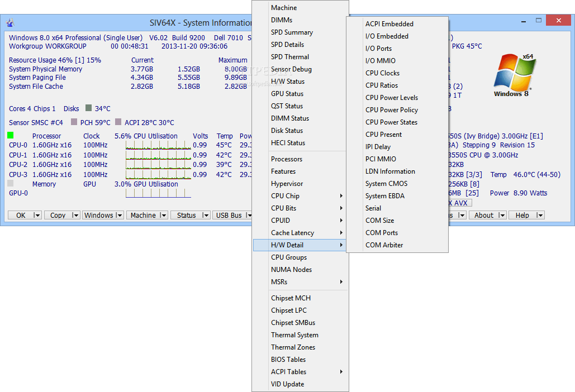Expand the CPU Chip submenu
Image resolution: width=575 pixels, height=392 pixels.
[x=300, y=195]
